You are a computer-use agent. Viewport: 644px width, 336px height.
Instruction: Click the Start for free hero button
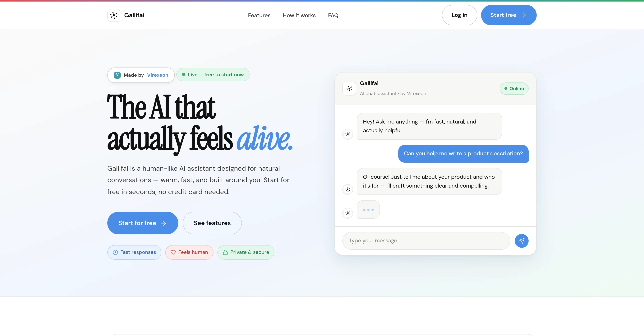143,223
